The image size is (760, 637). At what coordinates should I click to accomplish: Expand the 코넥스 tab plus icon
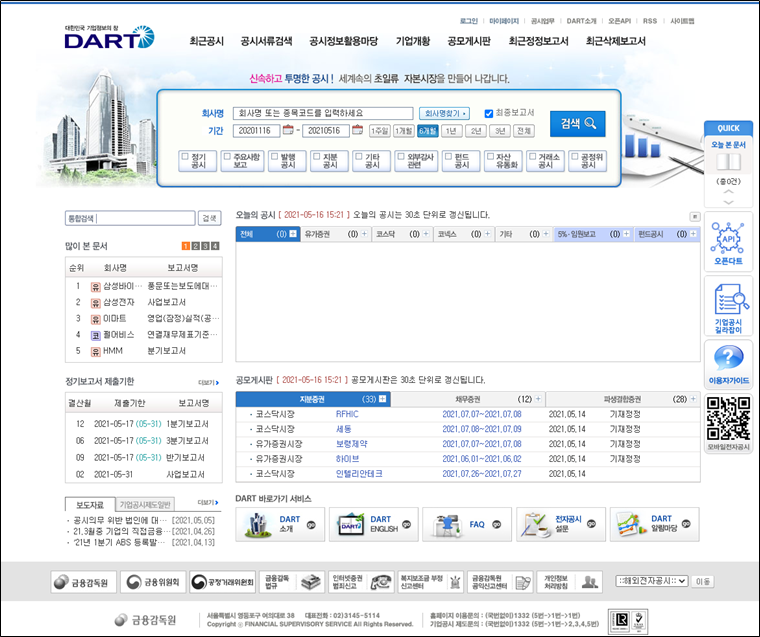pyautogui.click(x=487, y=234)
